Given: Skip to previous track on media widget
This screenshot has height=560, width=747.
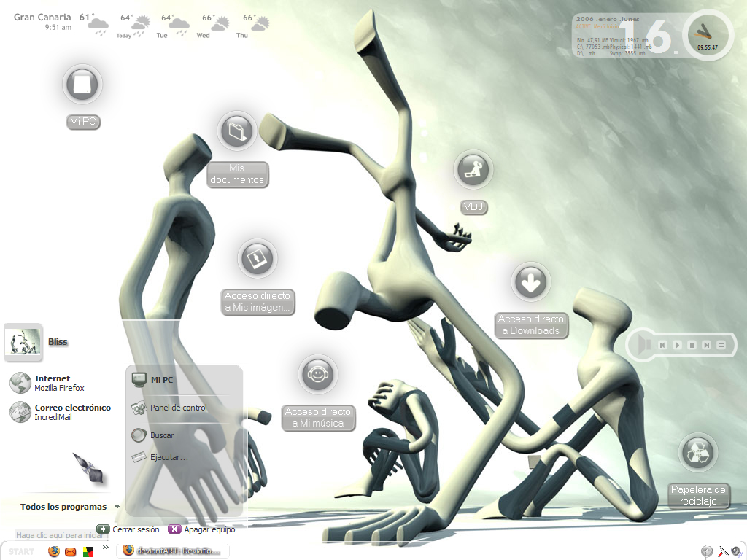Looking at the screenshot, I should (x=662, y=345).
